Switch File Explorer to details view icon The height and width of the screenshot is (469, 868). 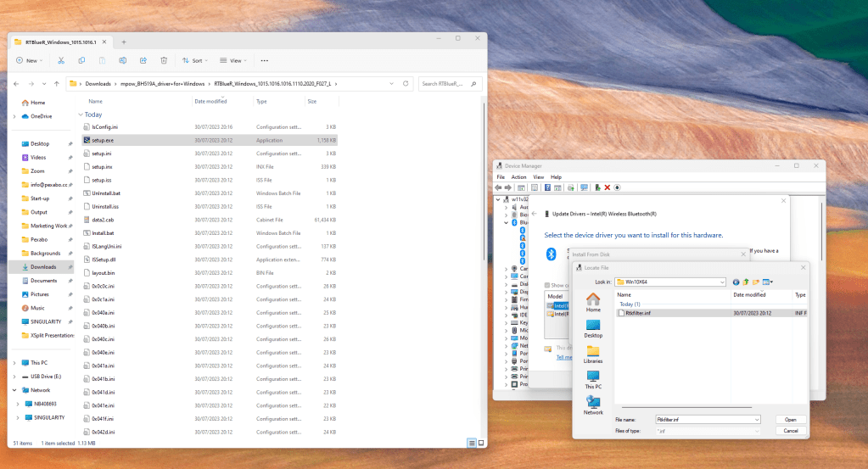tap(472, 443)
